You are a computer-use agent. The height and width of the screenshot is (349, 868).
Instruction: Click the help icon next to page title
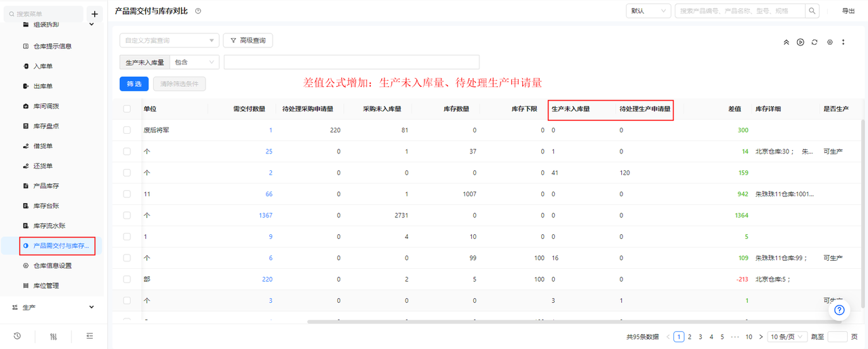pos(198,11)
